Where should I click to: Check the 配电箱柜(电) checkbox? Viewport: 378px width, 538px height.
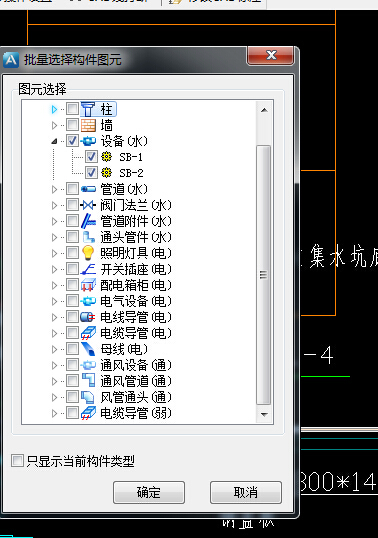click(x=72, y=285)
